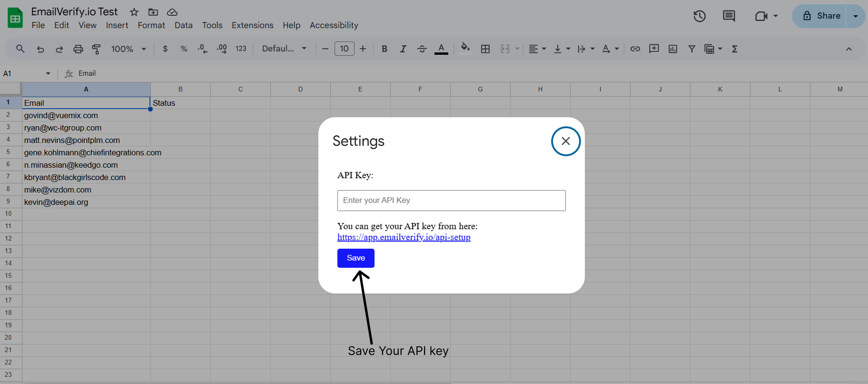Screen dimensions: 868x384
Task: Open the emailverify.io api-setup link
Action: (404, 237)
